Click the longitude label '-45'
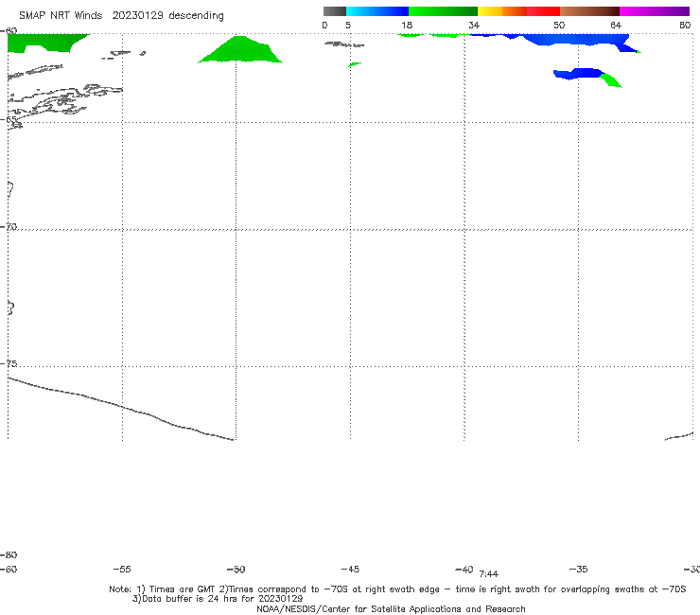The height and width of the screenshot is (615, 700). click(x=350, y=570)
